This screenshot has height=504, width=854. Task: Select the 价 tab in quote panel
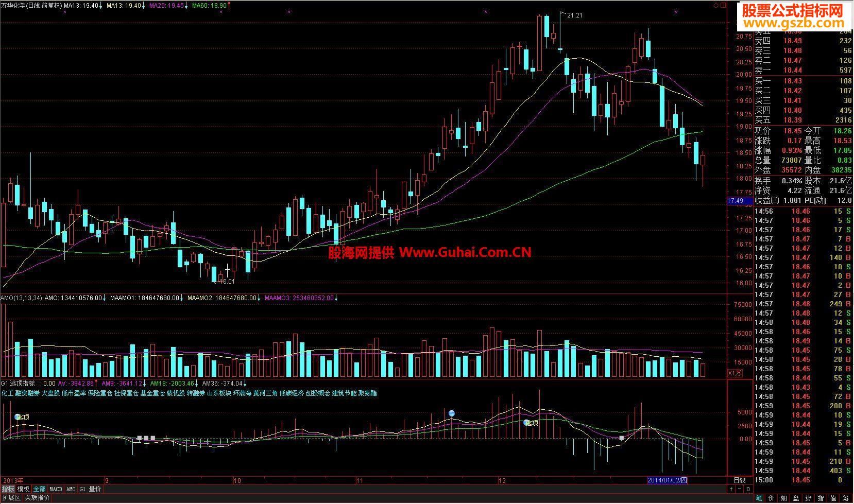(772, 498)
